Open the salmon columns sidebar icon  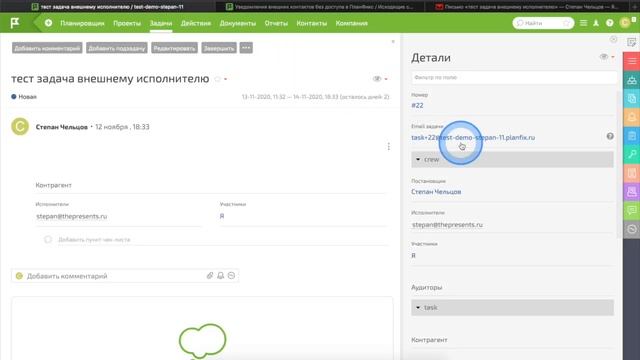(631, 173)
